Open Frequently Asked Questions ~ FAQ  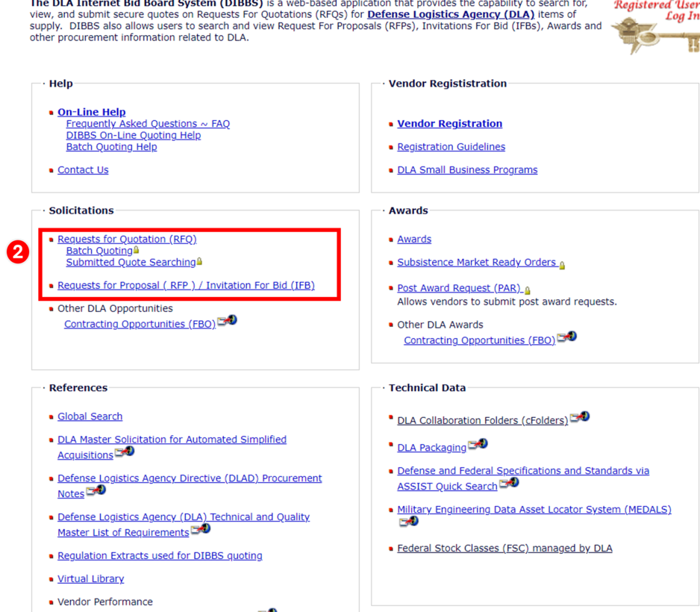148,124
